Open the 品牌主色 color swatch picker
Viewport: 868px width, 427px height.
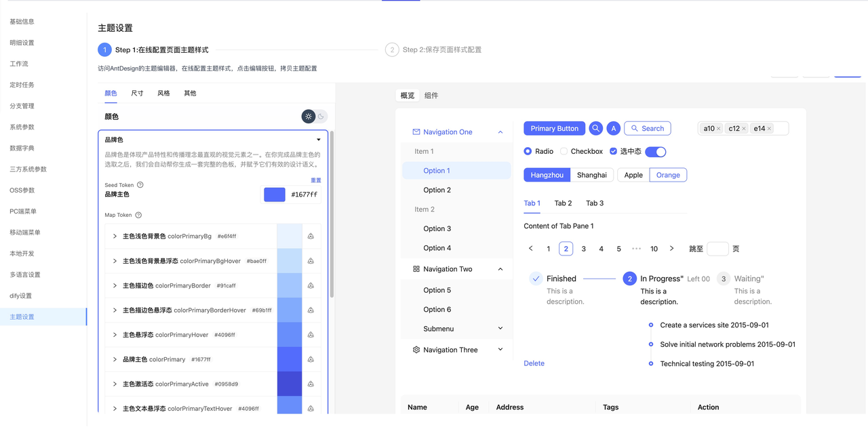(x=274, y=195)
